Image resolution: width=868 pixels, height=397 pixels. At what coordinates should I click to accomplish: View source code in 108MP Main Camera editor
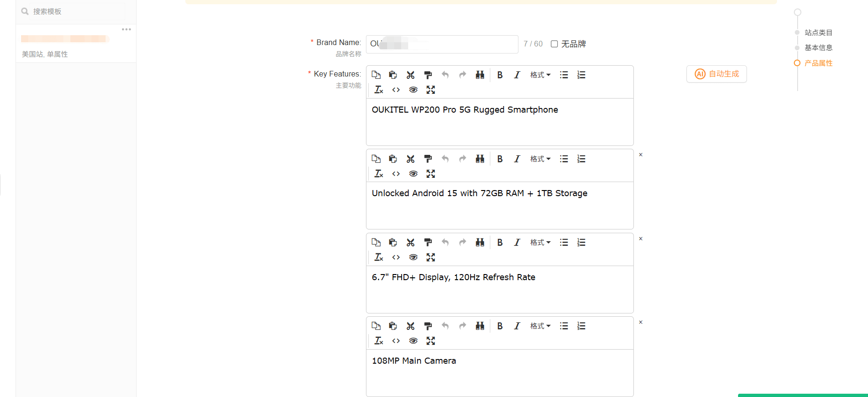point(396,341)
